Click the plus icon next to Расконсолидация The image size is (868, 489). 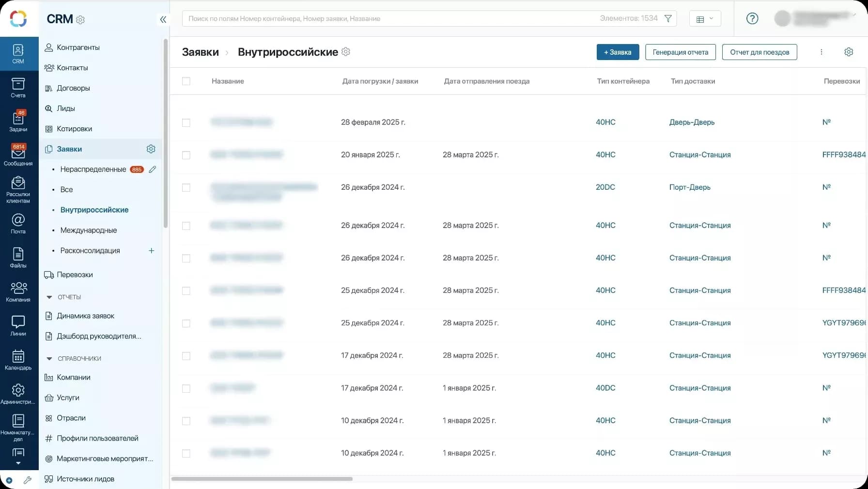pyautogui.click(x=151, y=251)
